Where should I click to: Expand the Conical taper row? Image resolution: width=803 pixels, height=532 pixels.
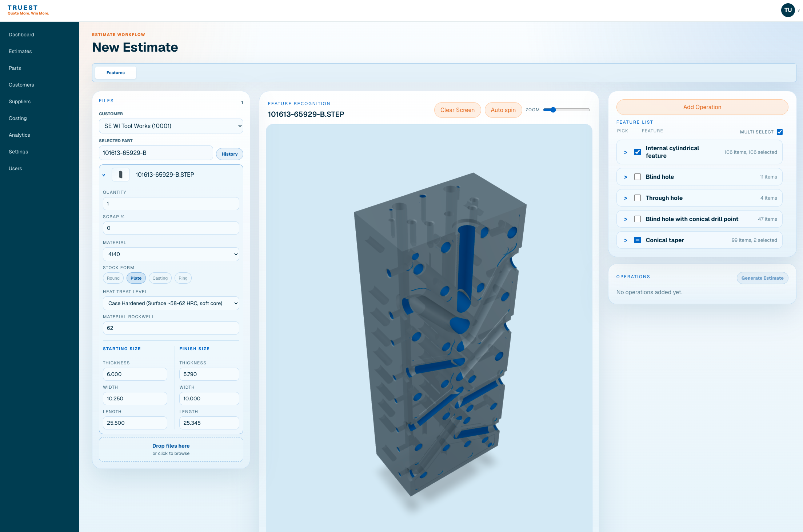626,240
